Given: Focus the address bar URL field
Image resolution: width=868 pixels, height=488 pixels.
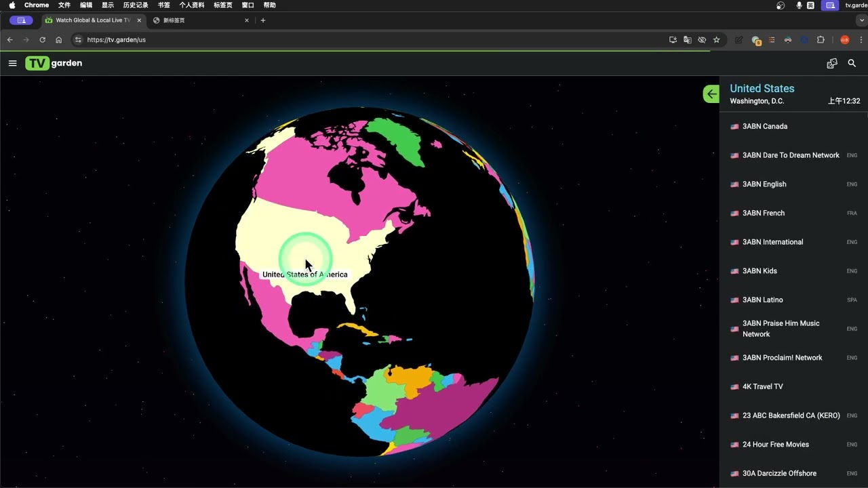Looking at the screenshot, I should coord(373,40).
